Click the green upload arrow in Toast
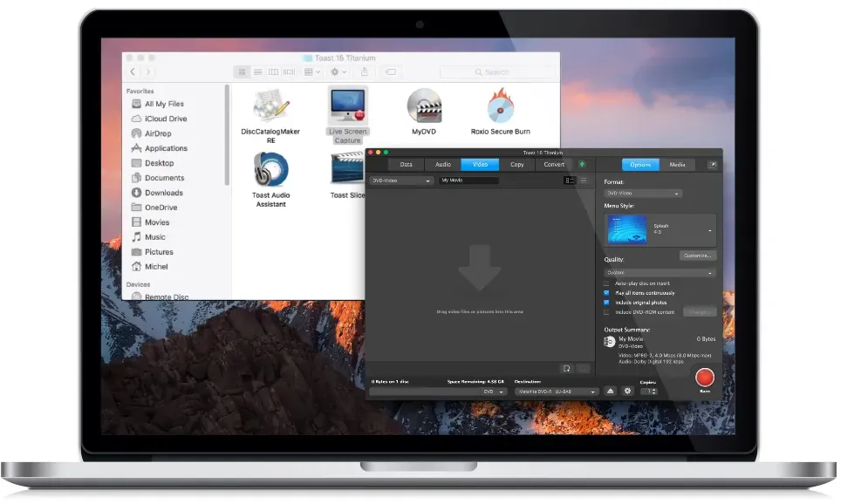This screenshot has height=504, width=841. 582,165
